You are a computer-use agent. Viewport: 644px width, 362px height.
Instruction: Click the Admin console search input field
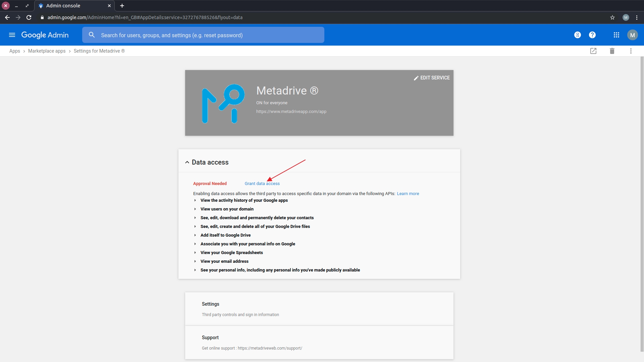203,35
